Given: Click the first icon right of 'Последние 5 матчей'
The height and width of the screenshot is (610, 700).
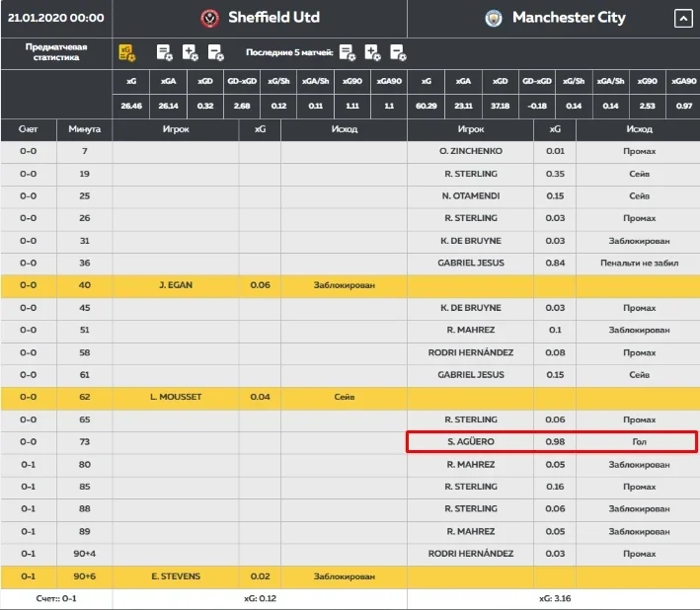Looking at the screenshot, I should click(x=347, y=52).
